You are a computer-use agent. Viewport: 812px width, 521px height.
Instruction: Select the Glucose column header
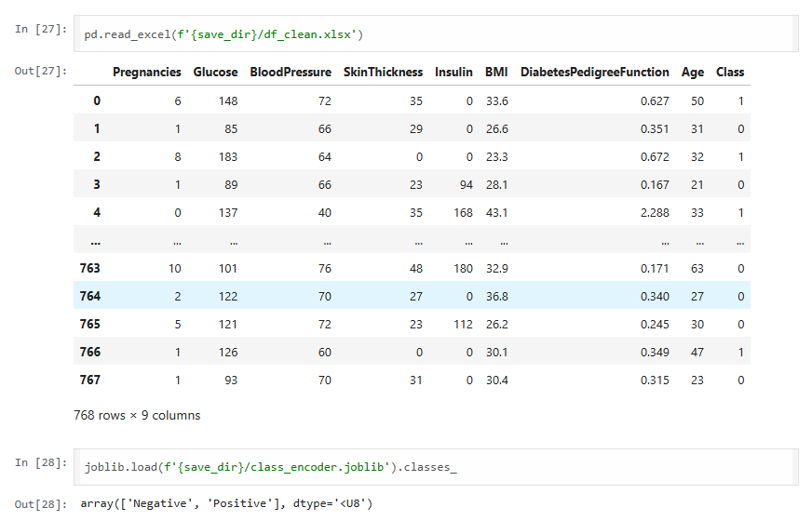click(215, 72)
